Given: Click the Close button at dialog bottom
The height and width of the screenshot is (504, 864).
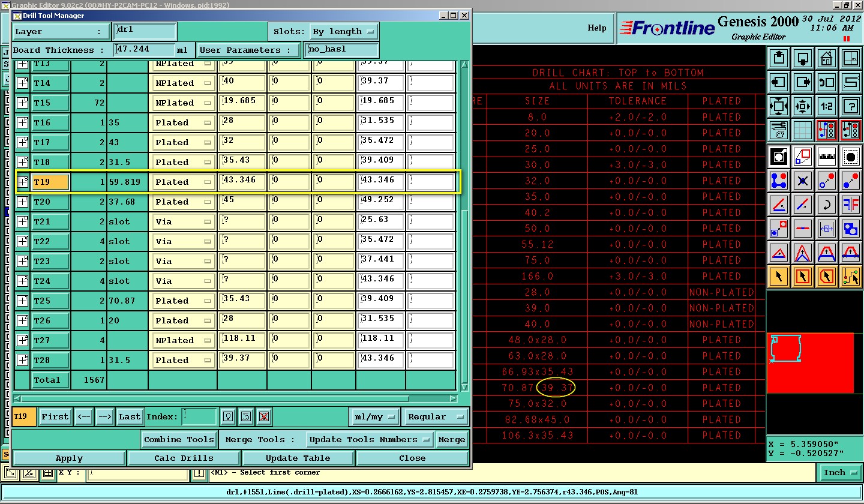Looking at the screenshot, I should tap(412, 458).
